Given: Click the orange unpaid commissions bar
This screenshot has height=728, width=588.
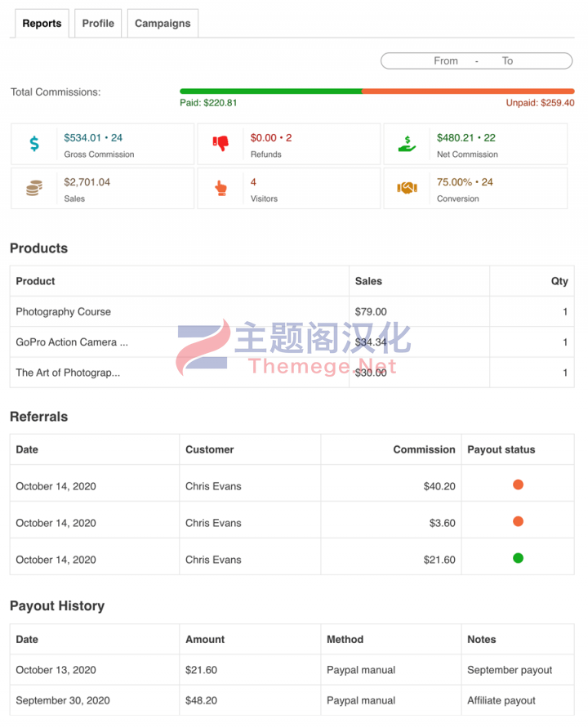Looking at the screenshot, I should tap(468, 92).
